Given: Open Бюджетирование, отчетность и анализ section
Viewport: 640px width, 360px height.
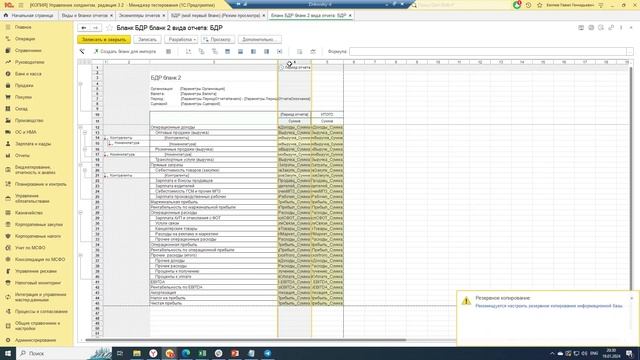Looking at the screenshot, I should [35, 170].
